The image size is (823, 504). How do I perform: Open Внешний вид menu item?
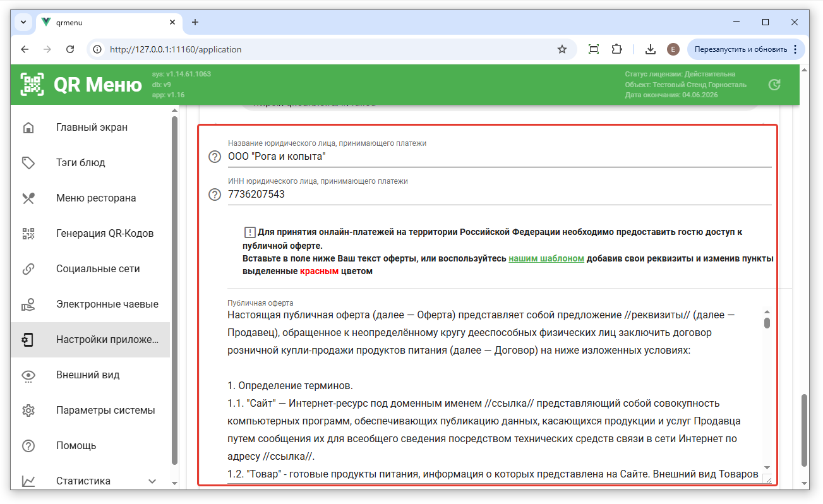(x=90, y=375)
